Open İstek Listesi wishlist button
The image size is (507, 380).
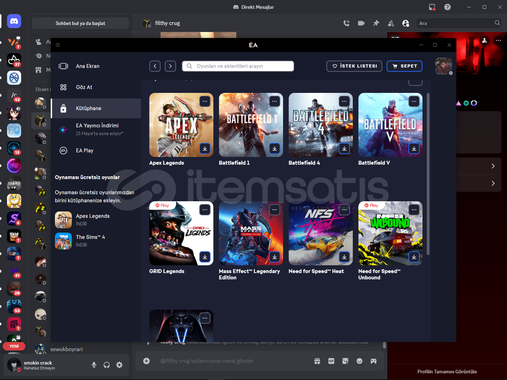tap(354, 66)
